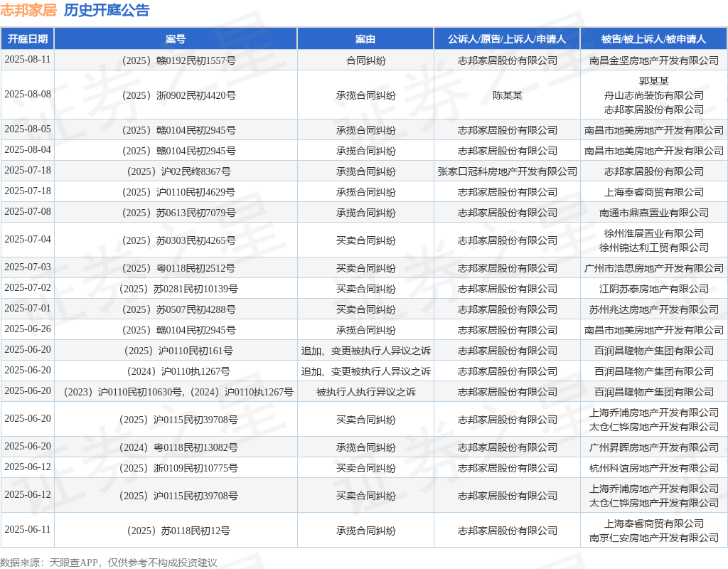Viewport: 728px width, 569px height.
Task: Select defendant 广州市浩思房地产开发有限公司
Action: pos(654,268)
